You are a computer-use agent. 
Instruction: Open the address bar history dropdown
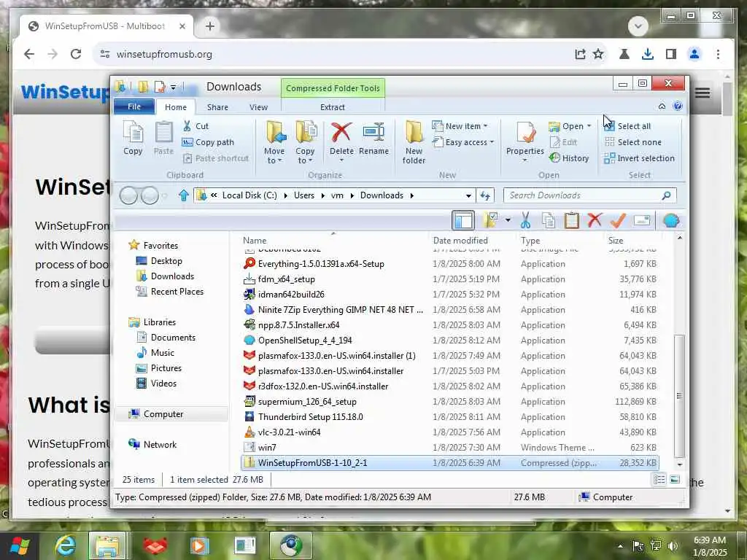pos(468,195)
